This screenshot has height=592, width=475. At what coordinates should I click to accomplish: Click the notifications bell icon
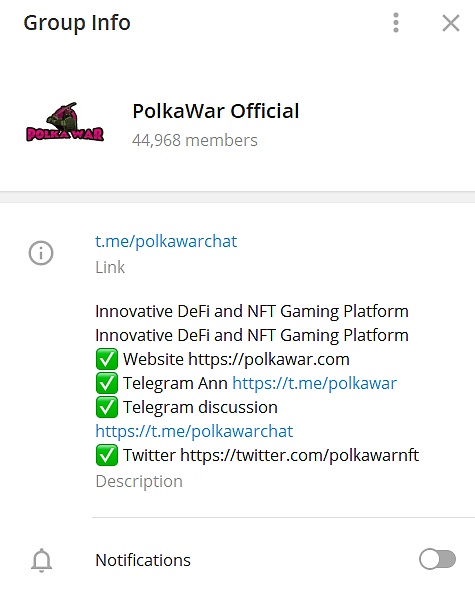pyautogui.click(x=41, y=560)
